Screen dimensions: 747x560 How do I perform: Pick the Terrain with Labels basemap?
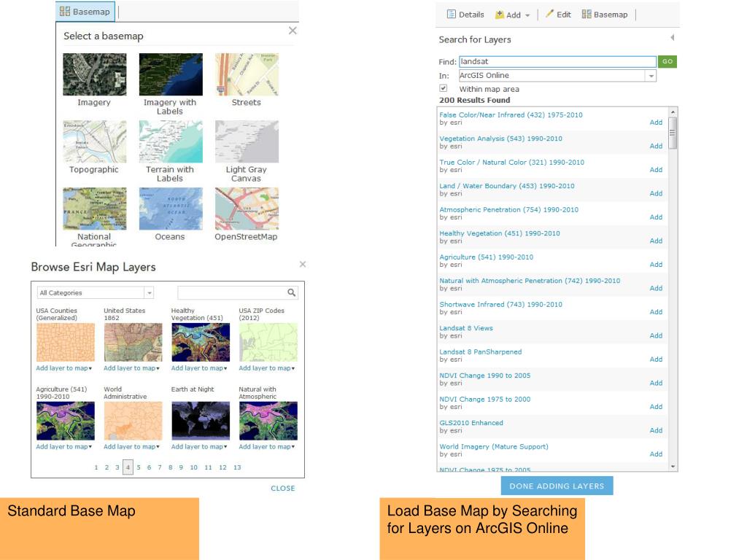tap(171, 141)
